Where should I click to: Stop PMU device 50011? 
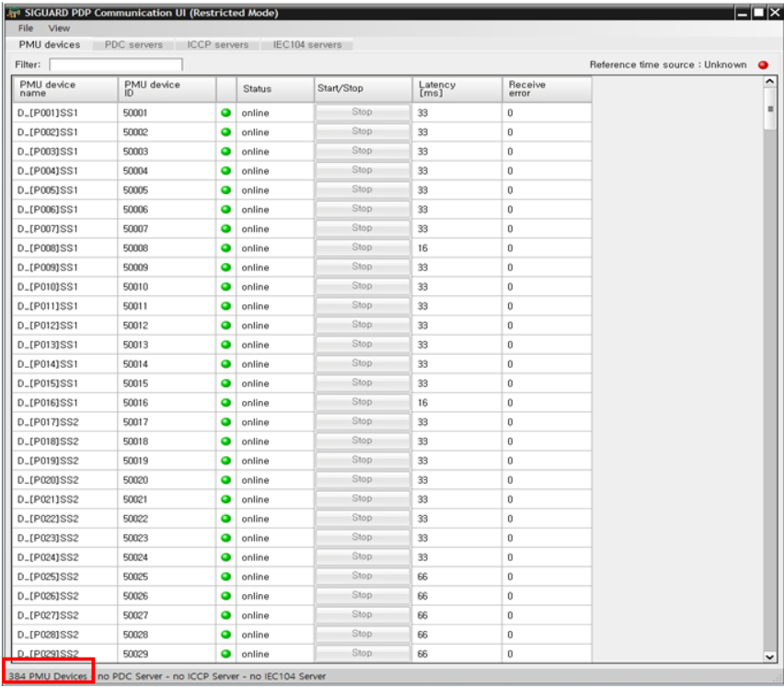point(362,305)
